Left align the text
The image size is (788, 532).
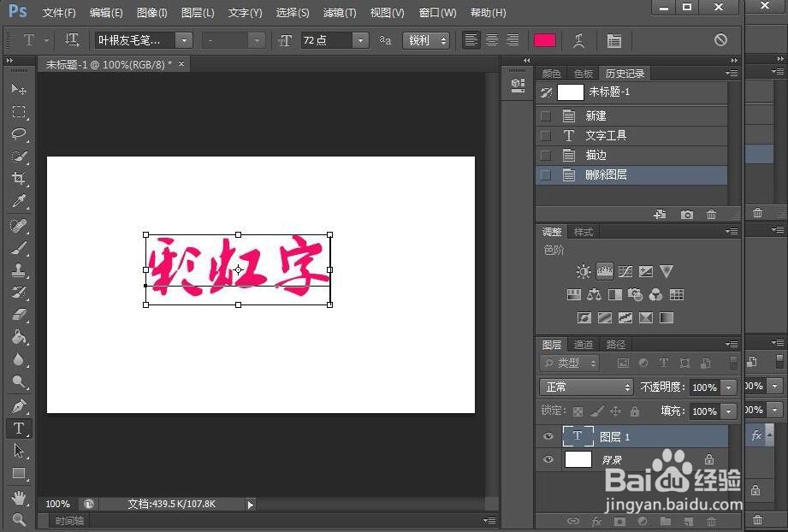pyautogui.click(x=471, y=40)
